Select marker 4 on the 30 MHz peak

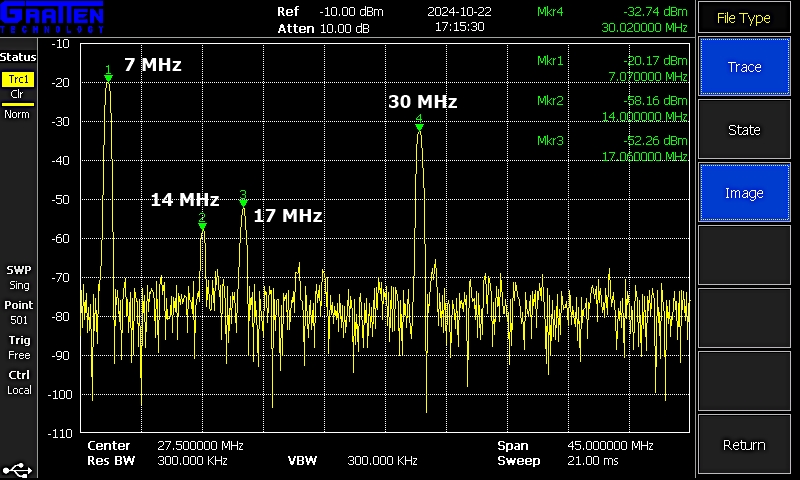(419, 126)
